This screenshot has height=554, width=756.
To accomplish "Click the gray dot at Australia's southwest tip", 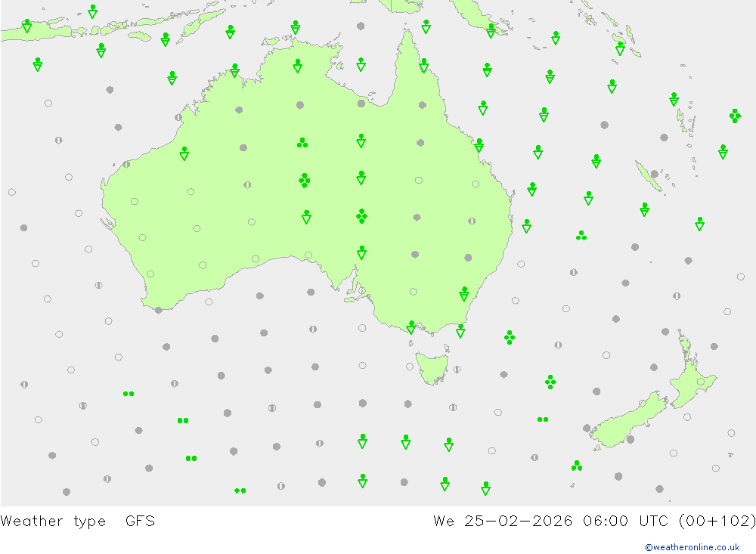I will (x=159, y=310).
